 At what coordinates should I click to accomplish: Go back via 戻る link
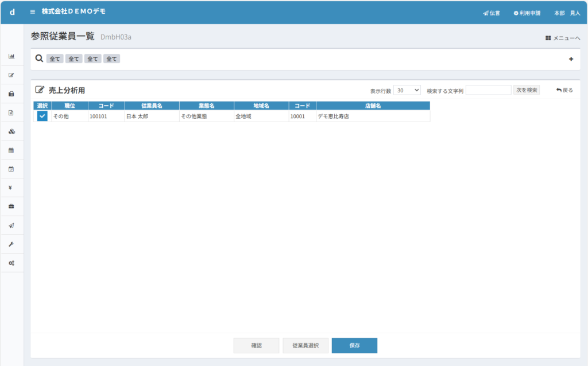click(x=564, y=90)
